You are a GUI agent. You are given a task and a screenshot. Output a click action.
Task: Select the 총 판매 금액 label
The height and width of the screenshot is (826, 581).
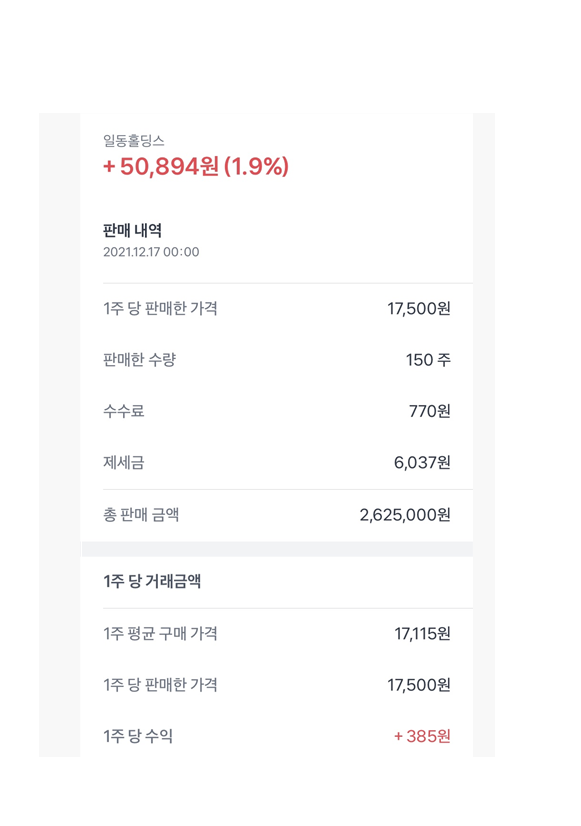pos(141,514)
